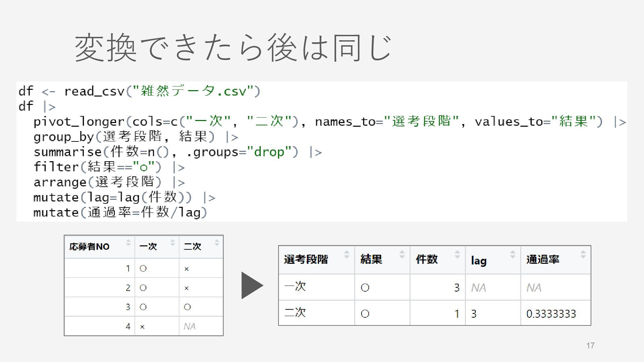The height and width of the screenshot is (362, 644).
Task: Click the mutate(通過率=件数/lag) code line
Action: click(120, 213)
